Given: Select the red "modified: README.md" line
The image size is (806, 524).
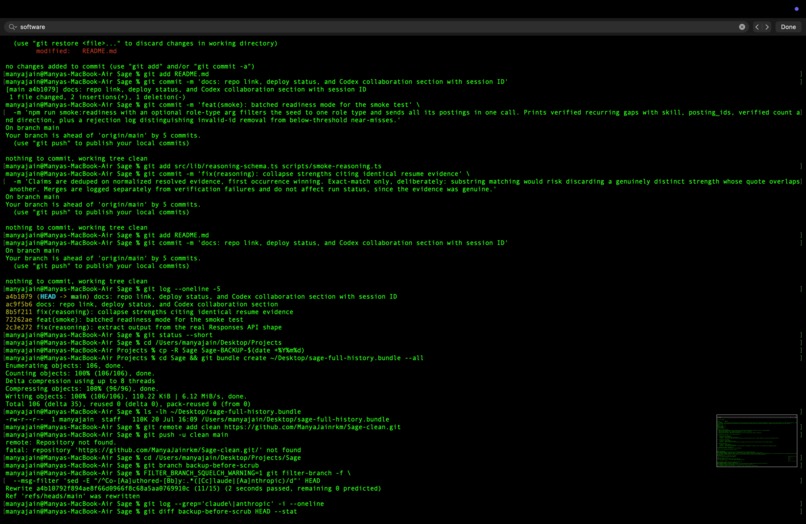Looking at the screenshot, I should pos(76,51).
